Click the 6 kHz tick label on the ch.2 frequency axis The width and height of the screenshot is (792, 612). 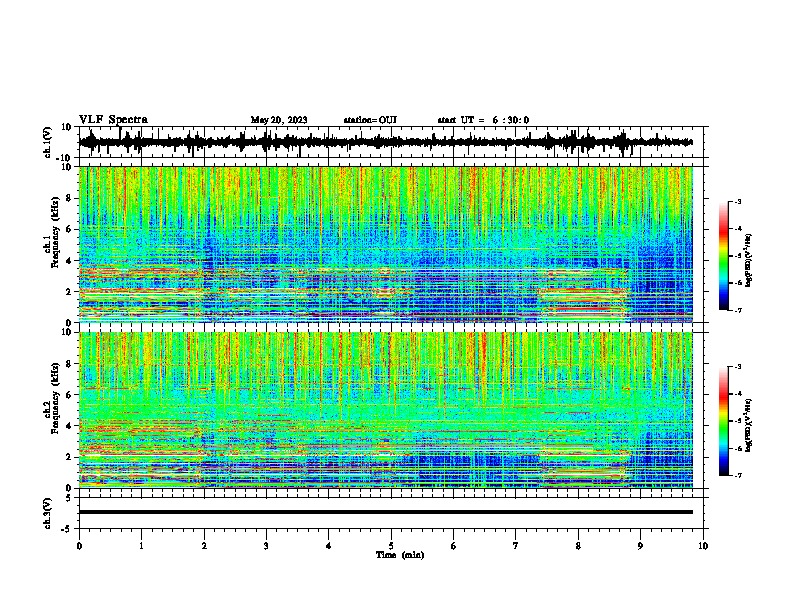(x=70, y=394)
